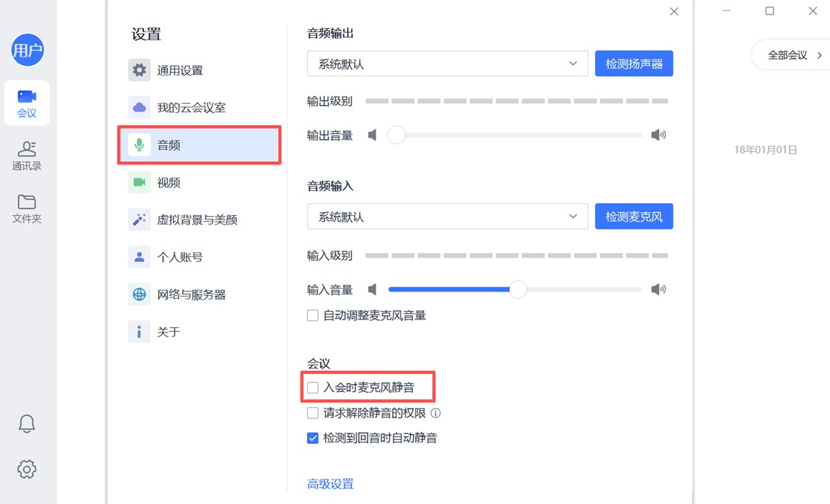This screenshot has height=504, width=830.
Task: Switch to the 视频 settings section
Action: (x=168, y=182)
